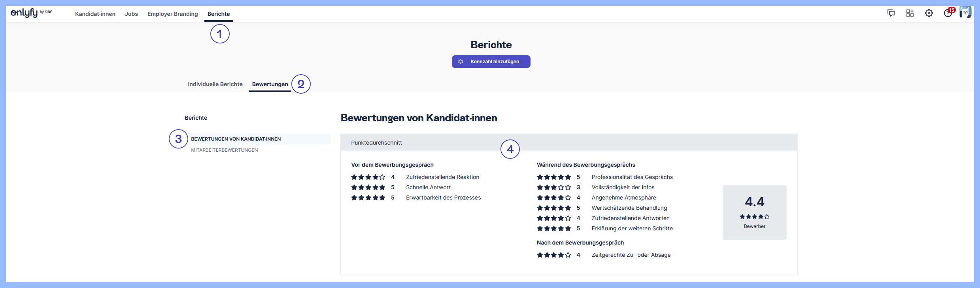
Task: Click score 5 beside Schnelle Antwort
Action: click(393, 187)
